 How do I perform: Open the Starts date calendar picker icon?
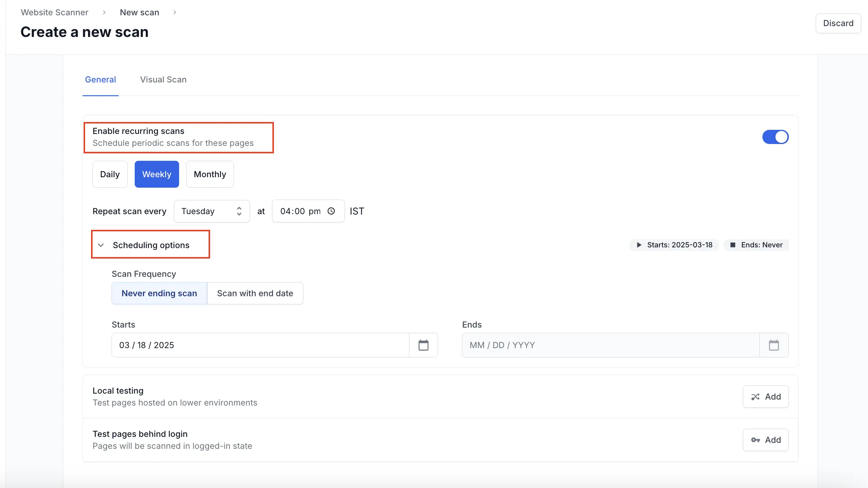click(423, 345)
